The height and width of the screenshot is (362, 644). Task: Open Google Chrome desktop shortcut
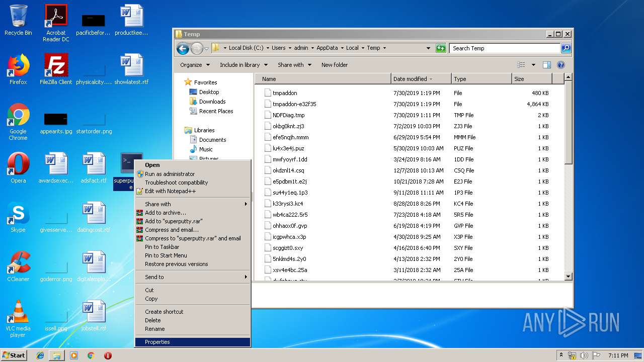coord(18,122)
